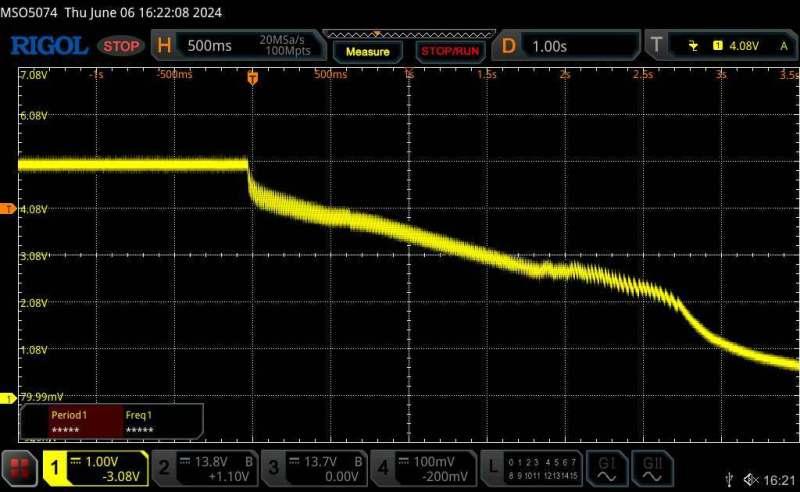The height and width of the screenshot is (492, 800).
Task: Click the speaker sound icon
Action: click(752, 480)
